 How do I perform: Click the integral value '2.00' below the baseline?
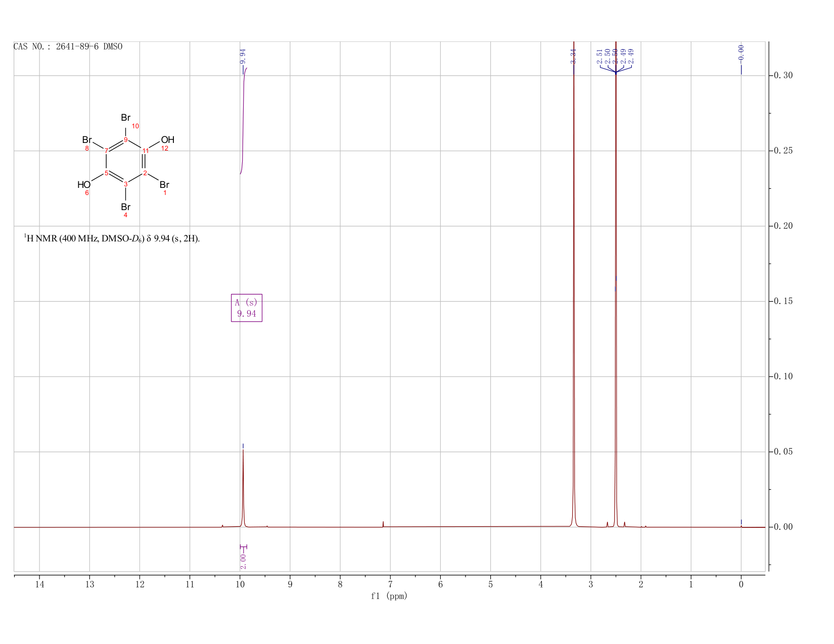click(x=243, y=561)
